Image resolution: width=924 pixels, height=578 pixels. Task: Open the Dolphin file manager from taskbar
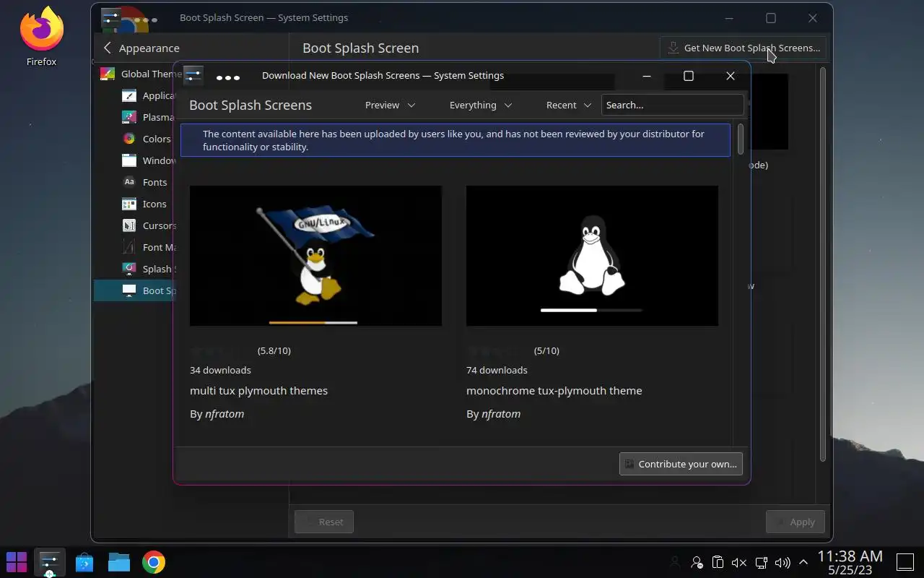click(x=119, y=561)
